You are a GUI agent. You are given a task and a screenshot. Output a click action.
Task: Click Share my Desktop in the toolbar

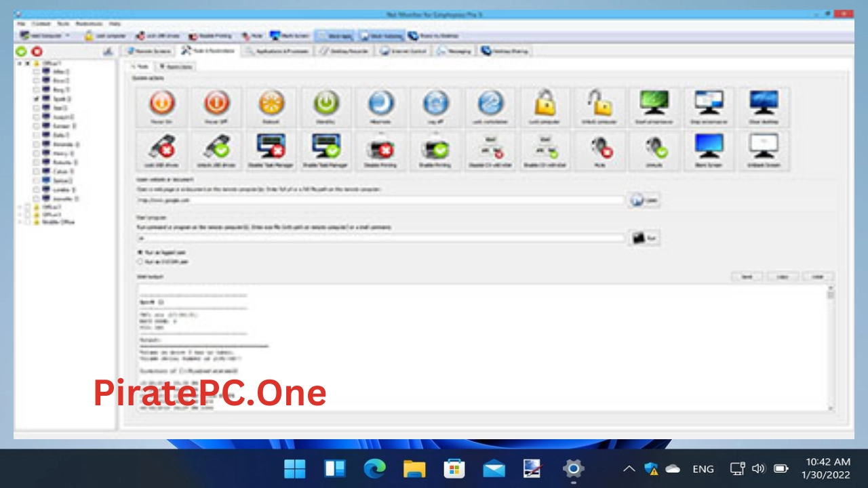click(433, 35)
